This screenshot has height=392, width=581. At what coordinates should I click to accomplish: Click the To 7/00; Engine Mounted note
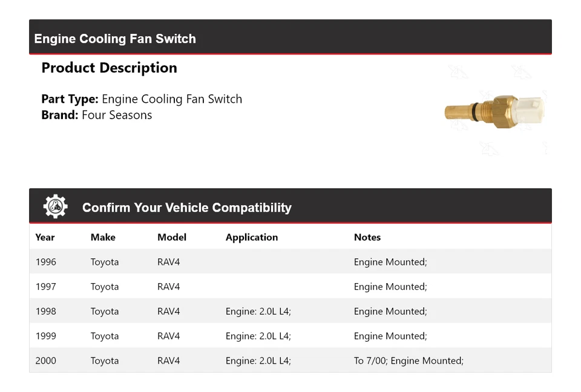409,361
